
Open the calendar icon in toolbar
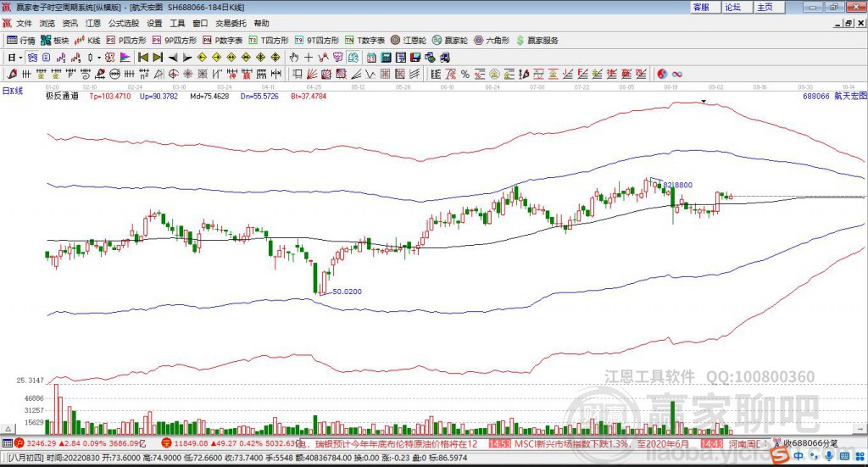click(371, 58)
